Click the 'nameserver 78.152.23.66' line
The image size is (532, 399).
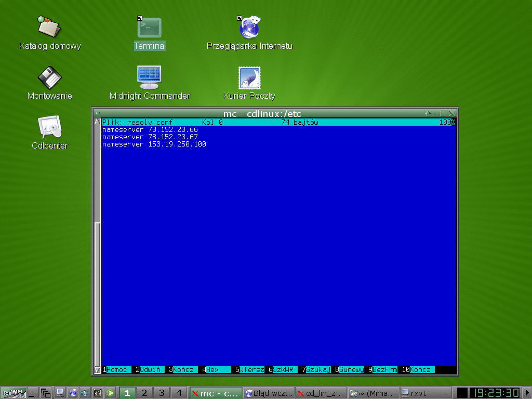[x=150, y=129]
